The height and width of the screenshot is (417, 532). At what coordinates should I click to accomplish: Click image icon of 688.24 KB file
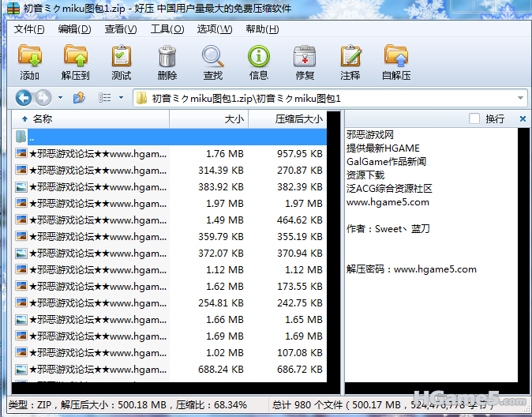coord(21,369)
